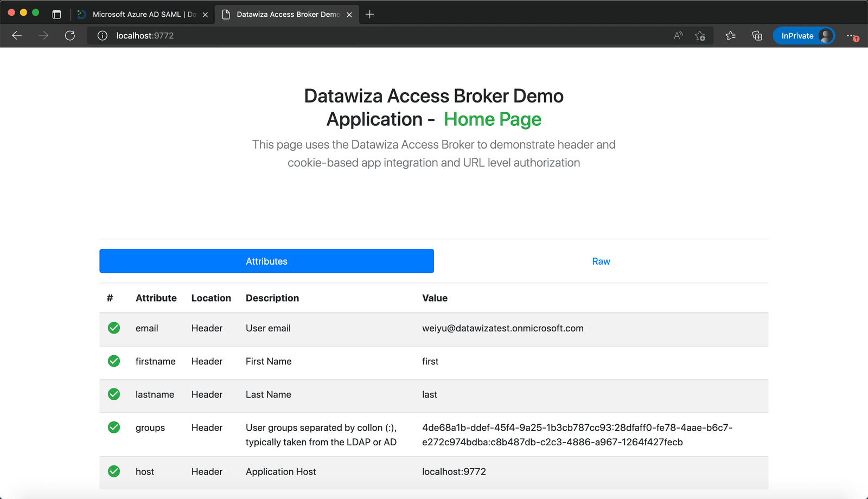Click the 'Application Host' description cell

click(x=281, y=471)
